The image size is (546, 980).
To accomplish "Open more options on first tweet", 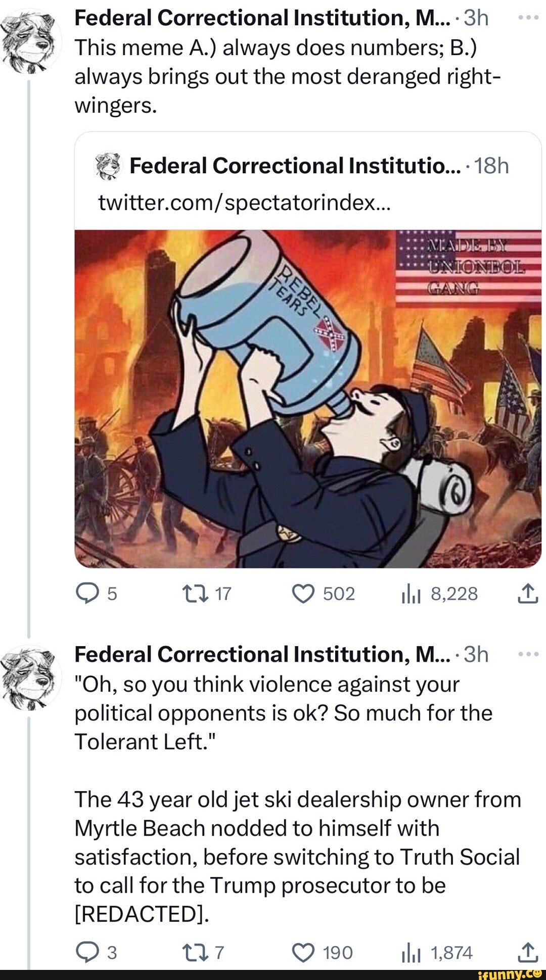I will 529,18.
